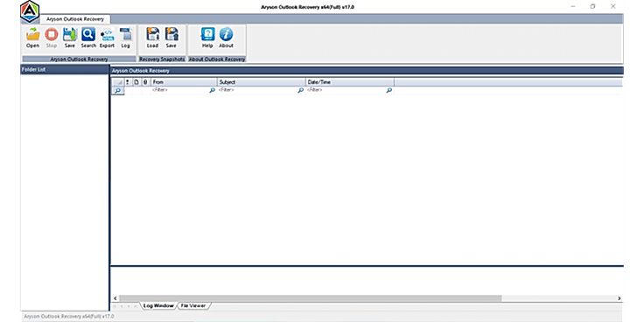
Task: Sort messages by Subject column header
Action: [262, 82]
